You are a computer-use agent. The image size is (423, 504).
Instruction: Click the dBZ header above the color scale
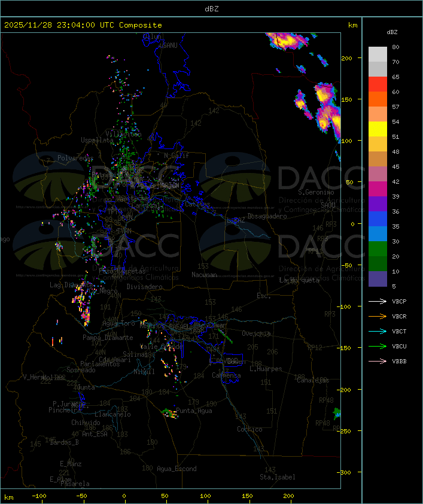(392, 32)
